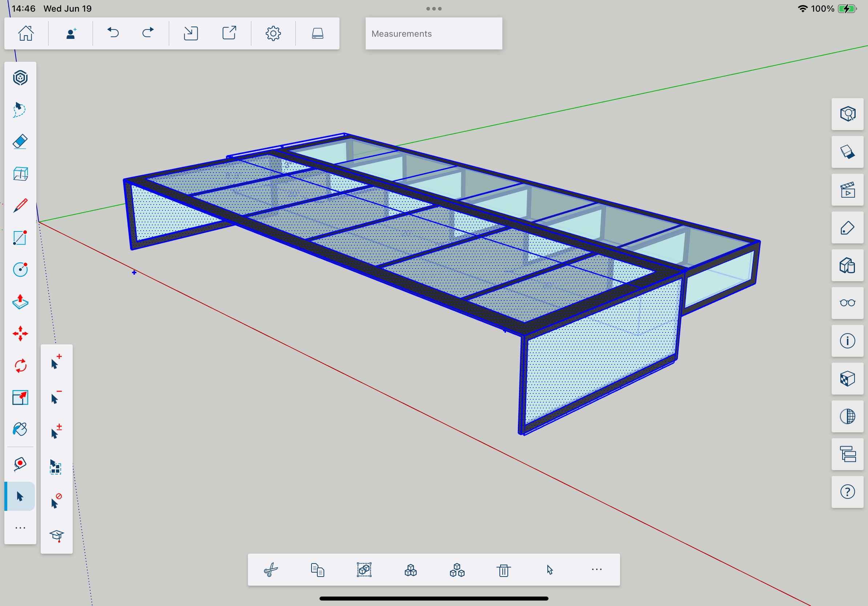
Task: Tap the Measurements input field
Action: (434, 34)
